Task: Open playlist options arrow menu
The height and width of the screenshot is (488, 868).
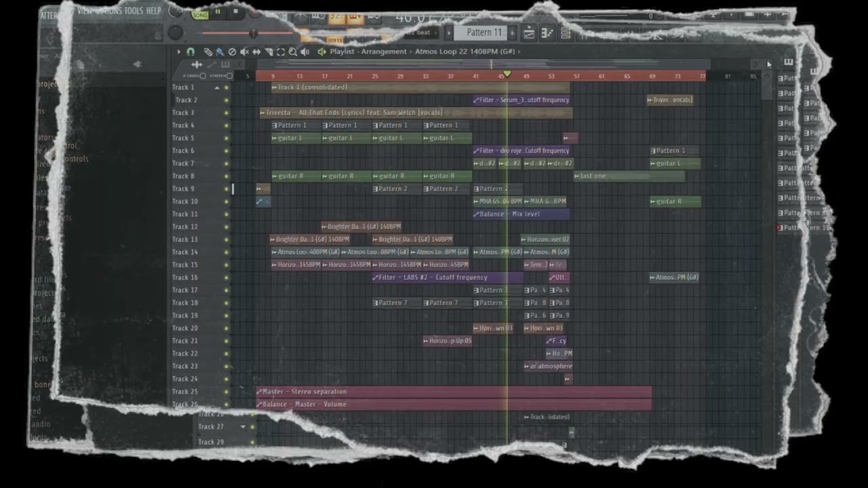Action: coord(179,52)
